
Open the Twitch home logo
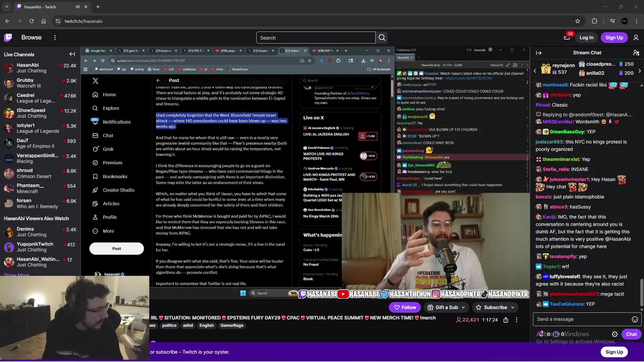[9, 37]
